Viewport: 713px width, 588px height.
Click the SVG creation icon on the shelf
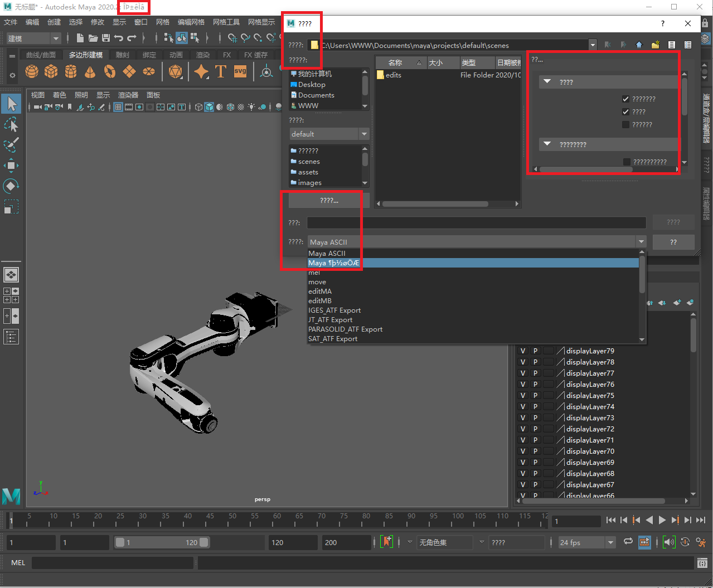click(x=240, y=71)
